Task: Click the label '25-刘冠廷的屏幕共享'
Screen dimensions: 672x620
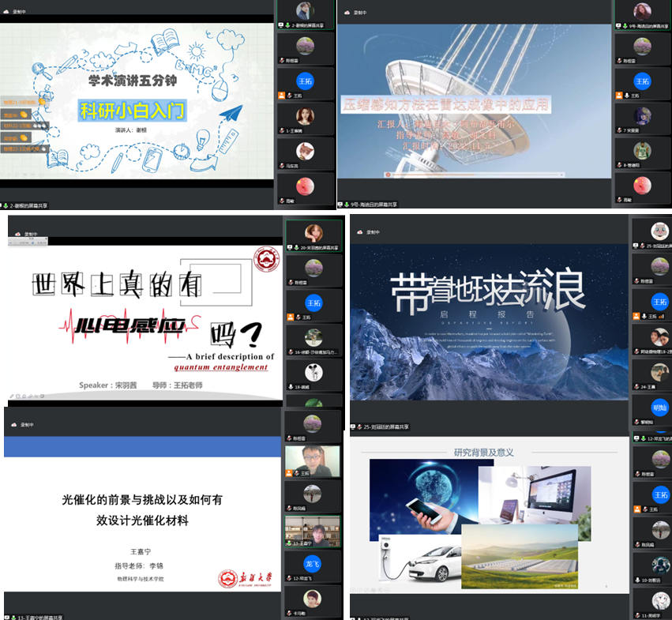Action: (x=387, y=426)
